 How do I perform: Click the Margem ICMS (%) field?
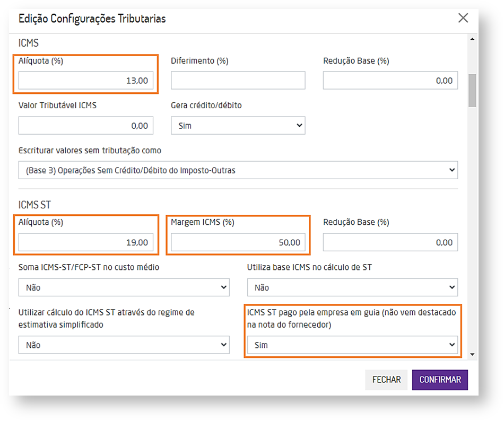pos(238,242)
